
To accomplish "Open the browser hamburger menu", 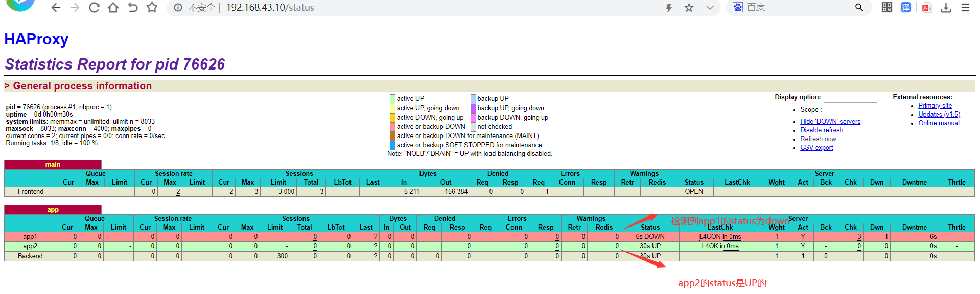I will (x=965, y=8).
